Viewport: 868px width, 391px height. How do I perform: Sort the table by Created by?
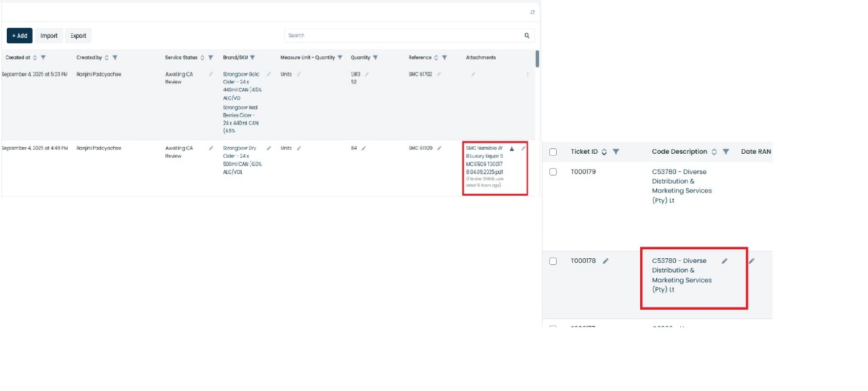[x=106, y=58]
